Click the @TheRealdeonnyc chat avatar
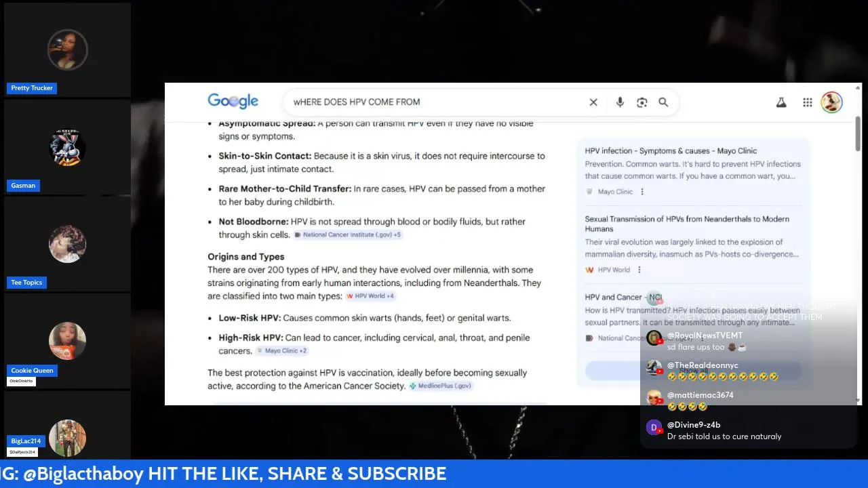The height and width of the screenshot is (488, 868). point(654,368)
